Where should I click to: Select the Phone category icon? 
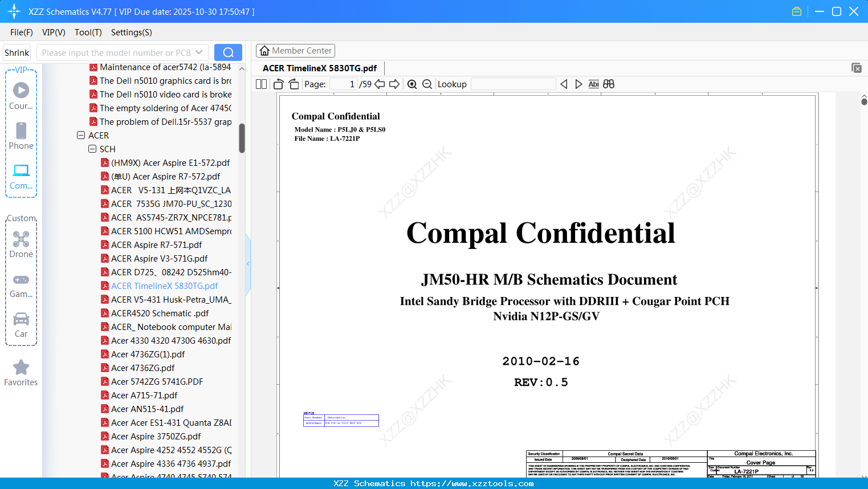(21, 136)
